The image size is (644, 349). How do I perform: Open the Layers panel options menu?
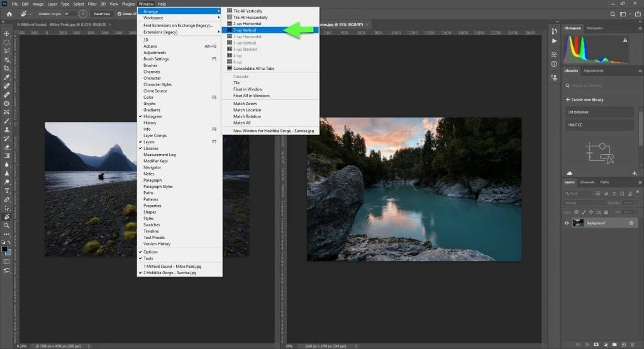(x=640, y=182)
